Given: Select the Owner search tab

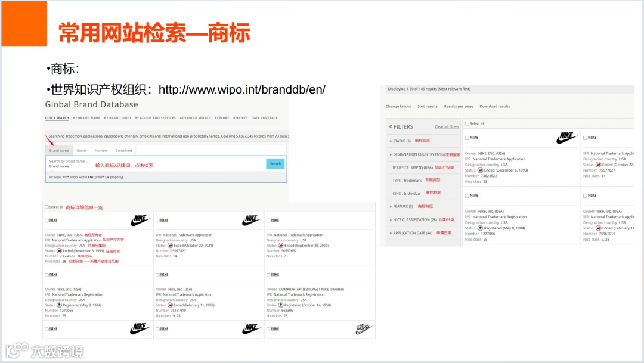Looking at the screenshot, I should click(x=82, y=151).
